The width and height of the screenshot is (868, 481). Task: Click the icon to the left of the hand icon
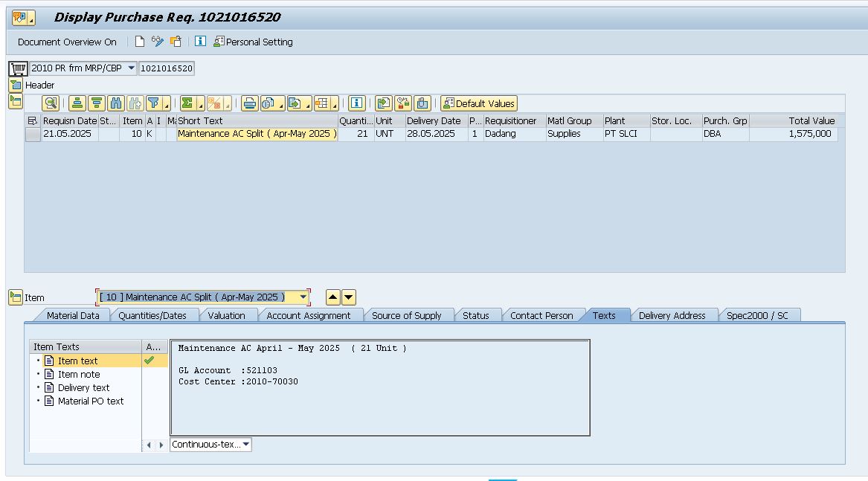point(403,103)
